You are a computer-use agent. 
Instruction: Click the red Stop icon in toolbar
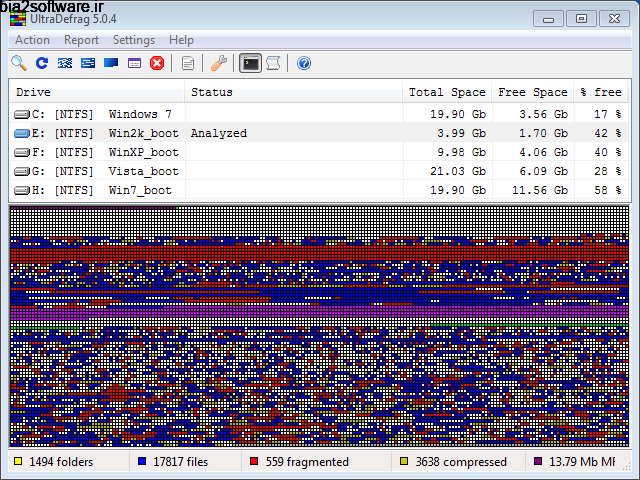tap(157, 63)
